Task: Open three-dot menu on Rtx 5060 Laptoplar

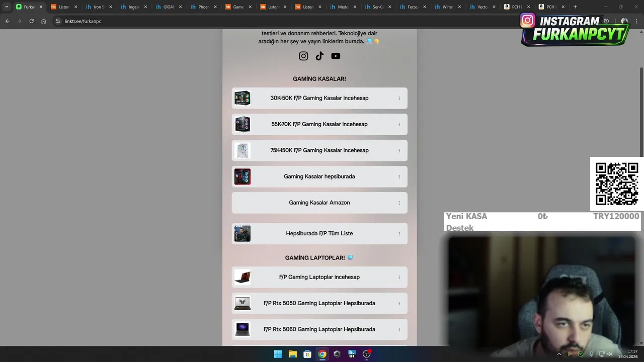Action: 399,329
